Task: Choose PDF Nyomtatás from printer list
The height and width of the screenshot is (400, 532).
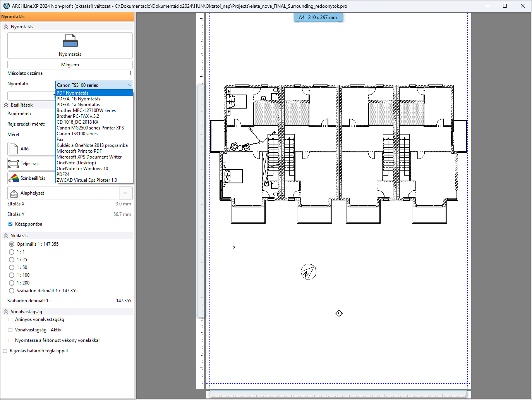Action: (x=72, y=93)
